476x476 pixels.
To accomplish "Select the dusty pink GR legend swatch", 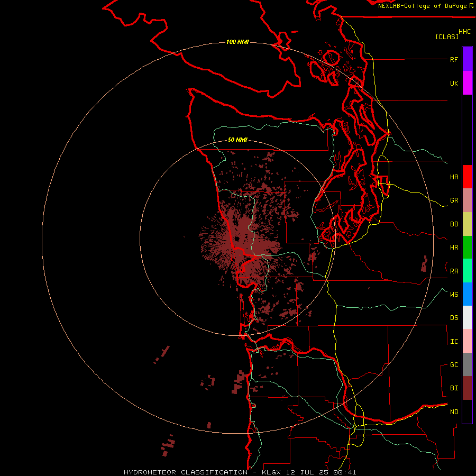I will click(467, 200).
